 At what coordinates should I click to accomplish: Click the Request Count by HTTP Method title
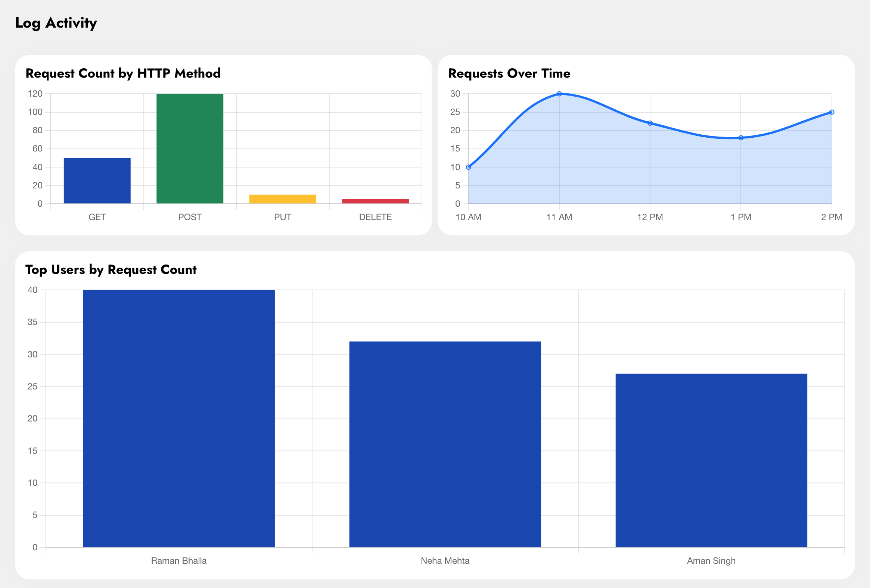tap(123, 73)
